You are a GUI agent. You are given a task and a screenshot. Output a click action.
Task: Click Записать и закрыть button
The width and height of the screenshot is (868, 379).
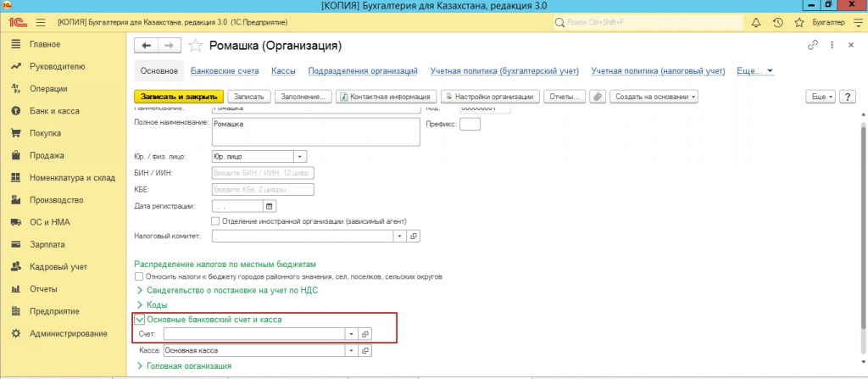tap(179, 97)
